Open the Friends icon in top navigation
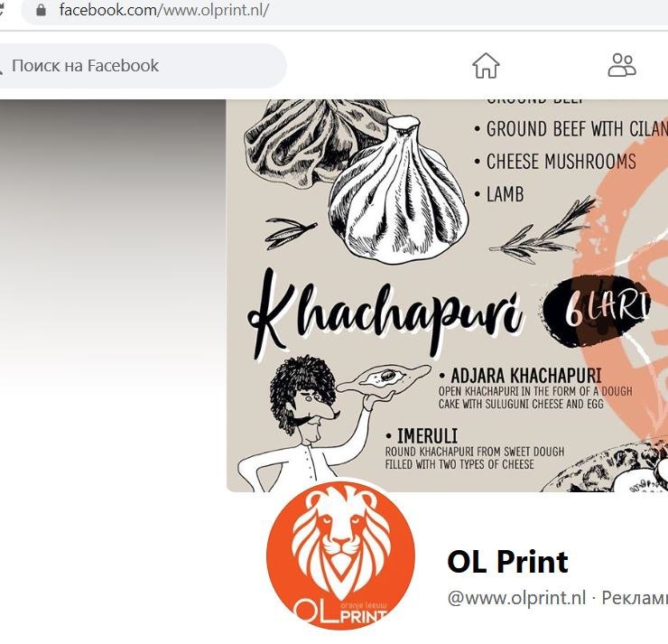 pos(622,65)
